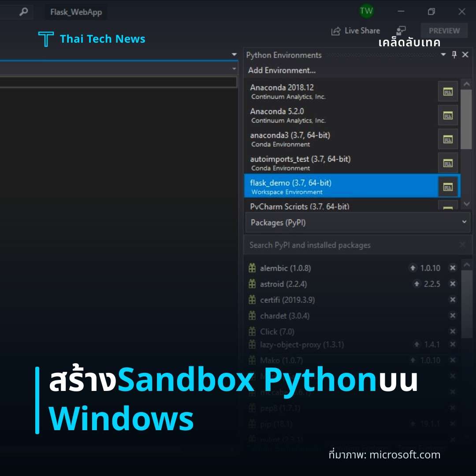The width and height of the screenshot is (476, 476).
Task: Click the alembic package gift icon
Action: pyautogui.click(x=252, y=268)
